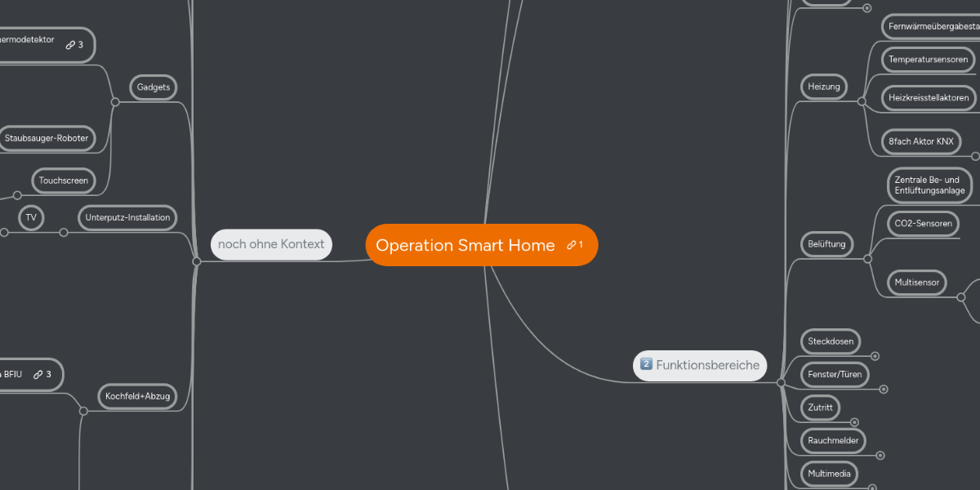Select the CO2-Sensoren node
This screenshot has height=490, width=980.
[923, 223]
